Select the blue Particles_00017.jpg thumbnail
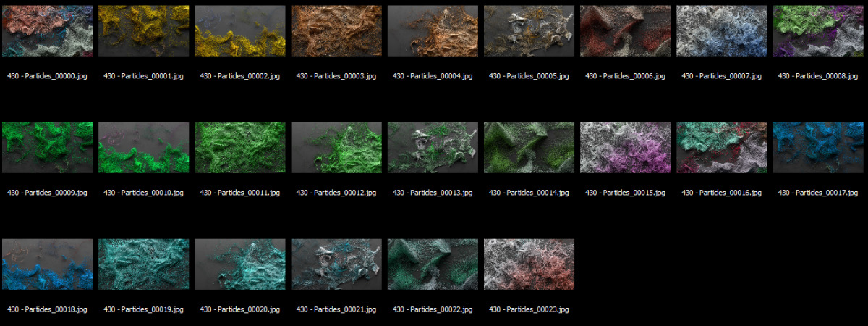This screenshot has width=868, height=326. 818,148
